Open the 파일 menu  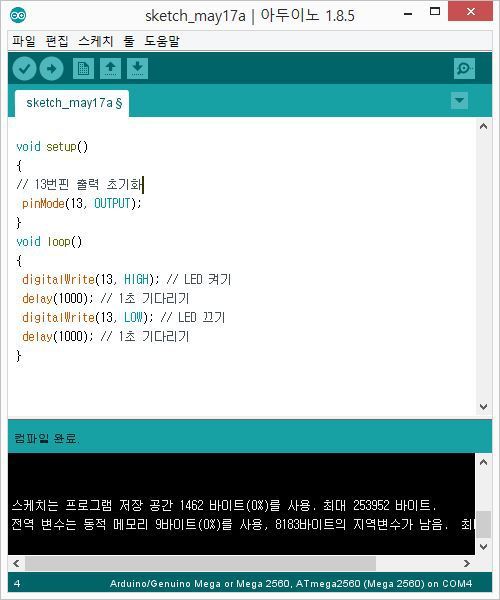[x=24, y=41]
